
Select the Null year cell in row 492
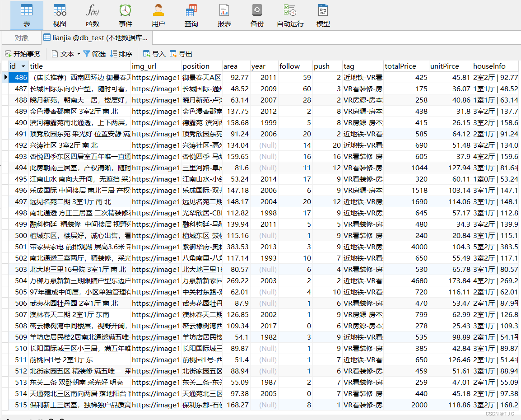point(264,145)
